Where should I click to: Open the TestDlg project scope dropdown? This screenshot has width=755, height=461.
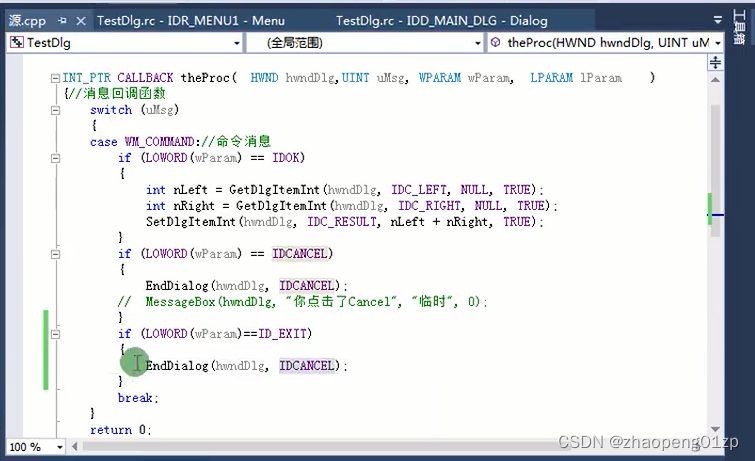pos(236,43)
